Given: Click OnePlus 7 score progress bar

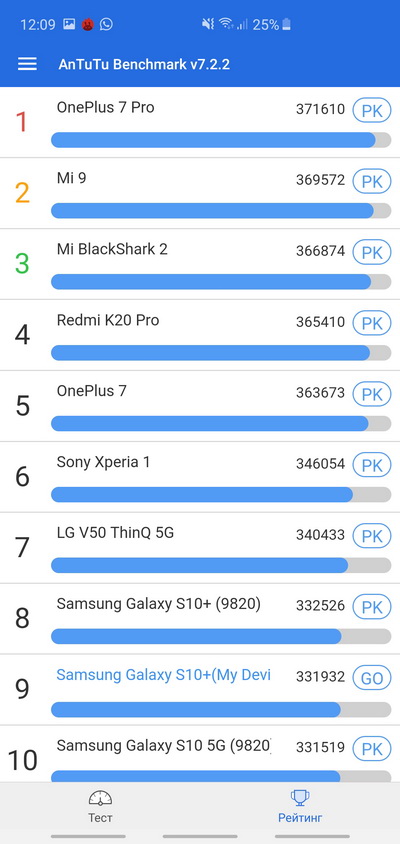Looking at the screenshot, I should (221, 424).
